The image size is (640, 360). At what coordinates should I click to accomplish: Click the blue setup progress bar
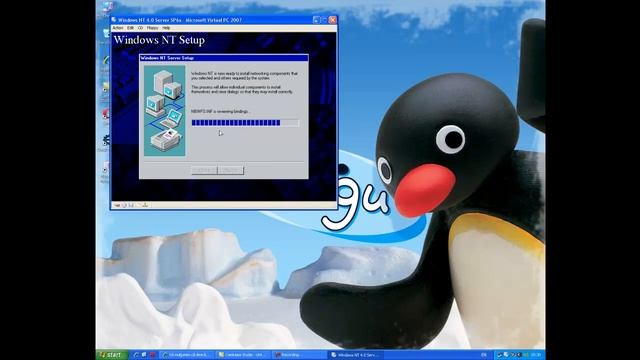[245, 122]
